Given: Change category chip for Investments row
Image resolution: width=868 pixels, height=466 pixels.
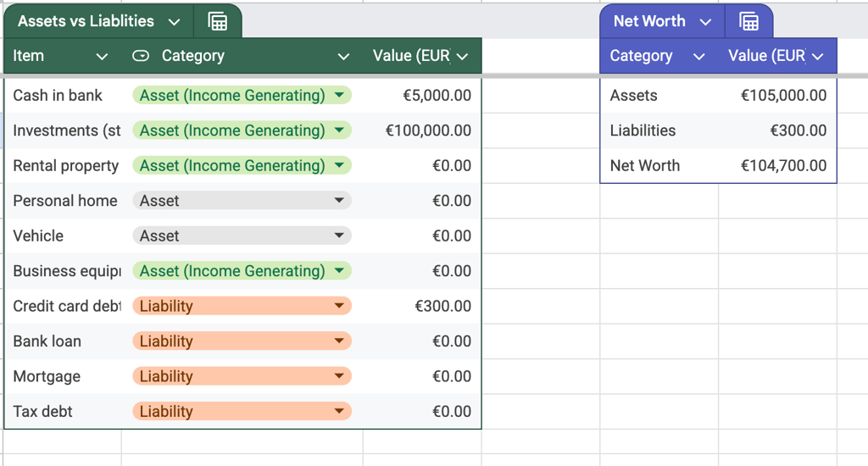Looking at the screenshot, I should pos(242,130).
